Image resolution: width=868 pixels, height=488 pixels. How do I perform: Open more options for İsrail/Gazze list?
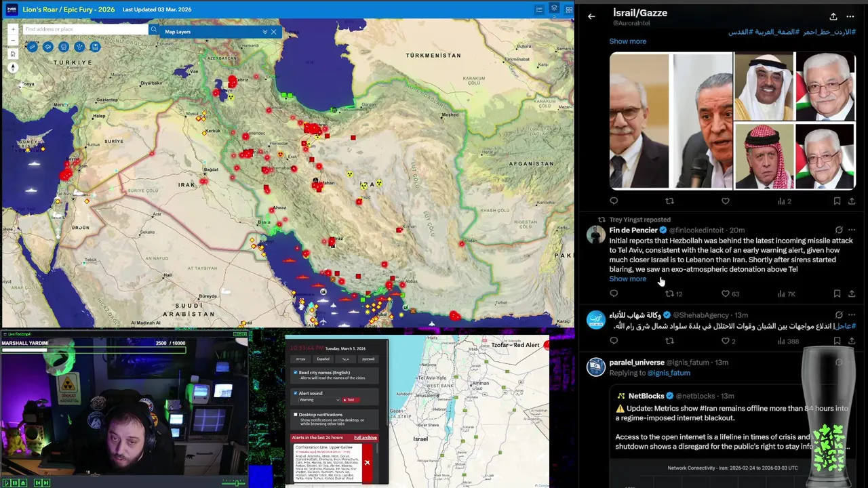point(850,16)
